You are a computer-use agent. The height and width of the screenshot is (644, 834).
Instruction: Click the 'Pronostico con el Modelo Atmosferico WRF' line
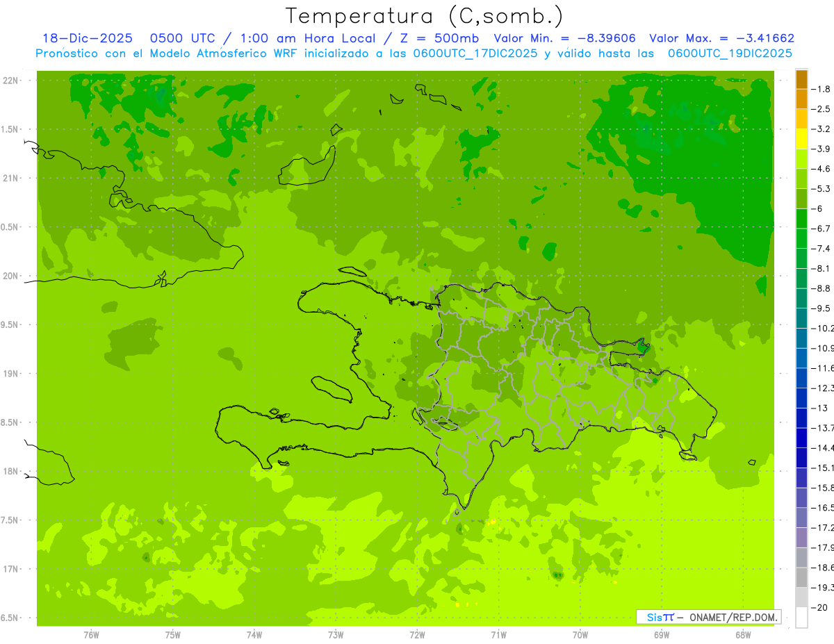point(414,53)
